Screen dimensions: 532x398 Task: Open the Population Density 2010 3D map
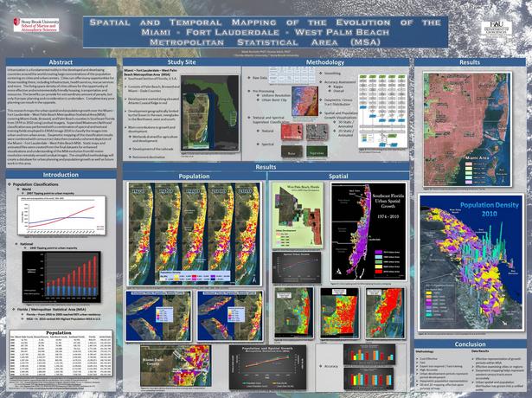471,262
